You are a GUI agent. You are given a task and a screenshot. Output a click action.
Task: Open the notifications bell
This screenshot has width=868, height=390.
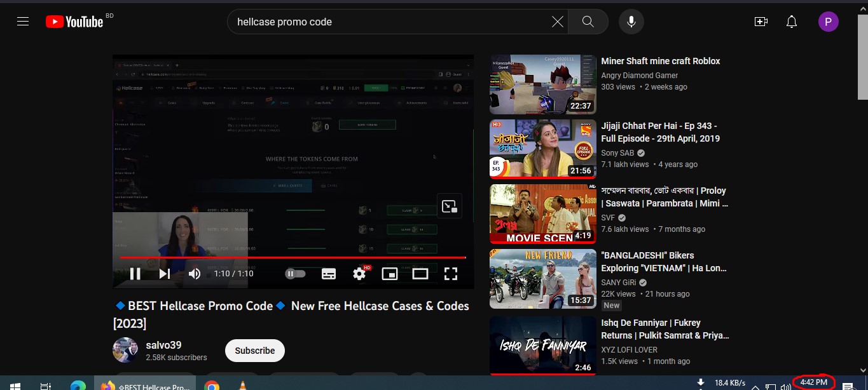click(792, 22)
